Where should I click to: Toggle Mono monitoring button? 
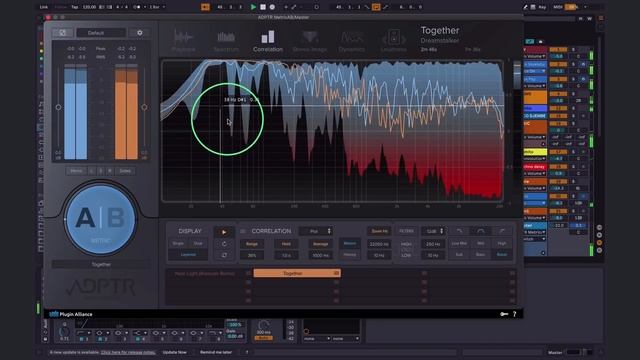tap(76, 171)
